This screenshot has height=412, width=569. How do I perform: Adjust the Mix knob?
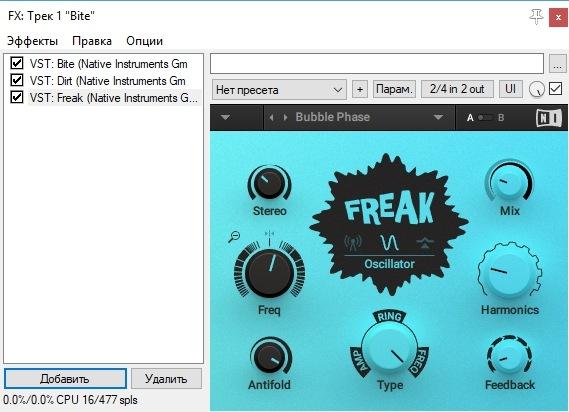tap(509, 181)
